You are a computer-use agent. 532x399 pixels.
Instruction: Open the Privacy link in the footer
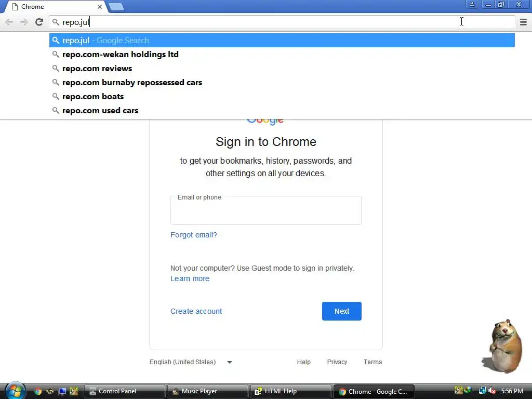click(x=337, y=362)
